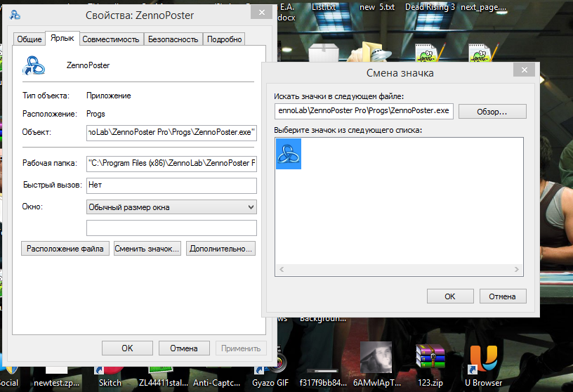
Task: Click OK in the Свойства window
Action: point(127,348)
